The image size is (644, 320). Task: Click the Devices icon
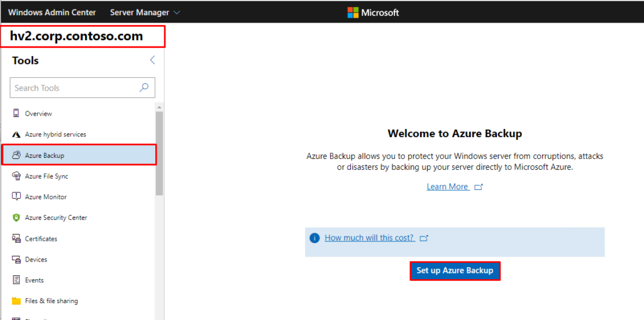pos(16,260)
